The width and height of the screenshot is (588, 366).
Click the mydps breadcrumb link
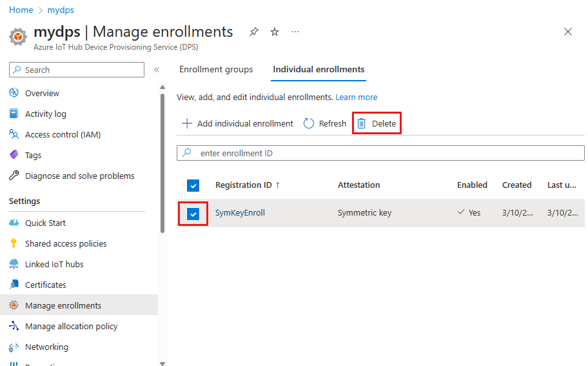pyautogui.click(x=61, y=10)
